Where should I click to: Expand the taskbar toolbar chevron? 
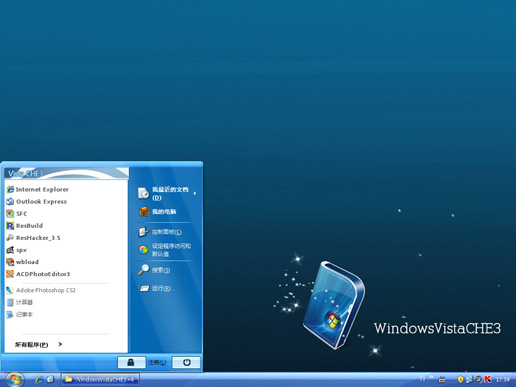(x=431, y=378)
